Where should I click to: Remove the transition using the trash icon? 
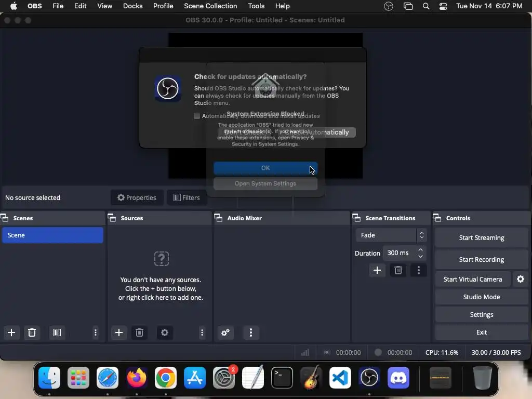click(x=398, y=270)
